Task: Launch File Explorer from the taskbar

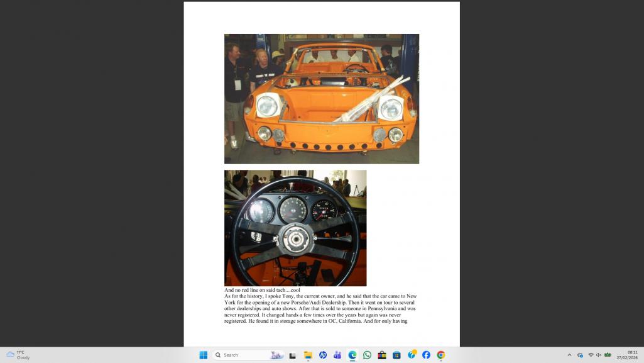Action: (308, 355)
